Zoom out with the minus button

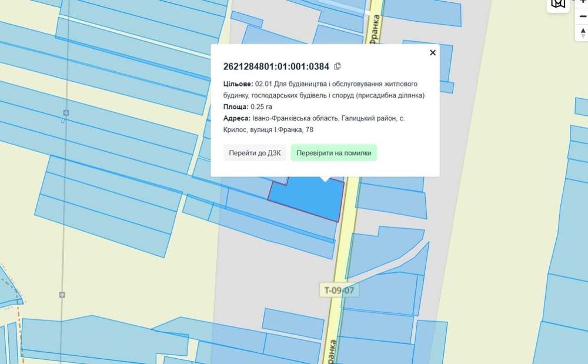[582, 16]
